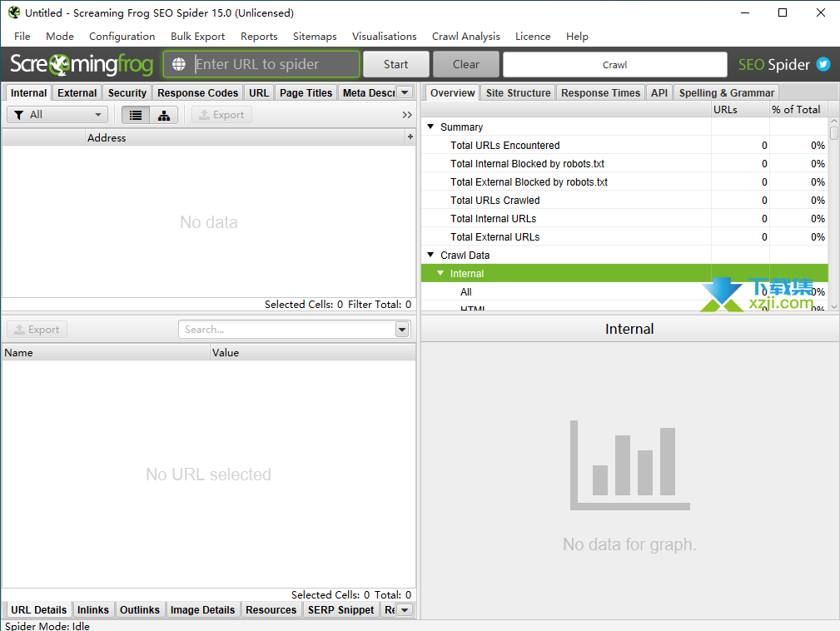Click the plus icon to add columns
This screenshot has width=840, height=631.
coord(410,137)
